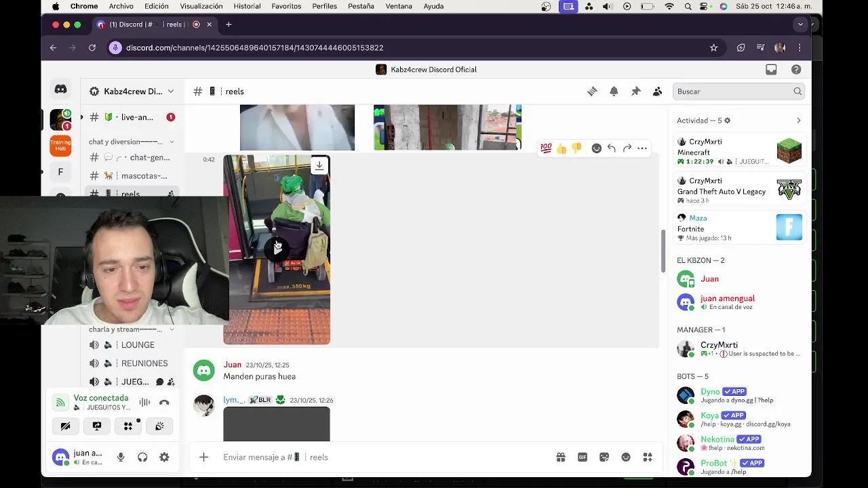Join the REUNIONES voice channel
This screenshot has height=488, width=868.
point(133,363)
